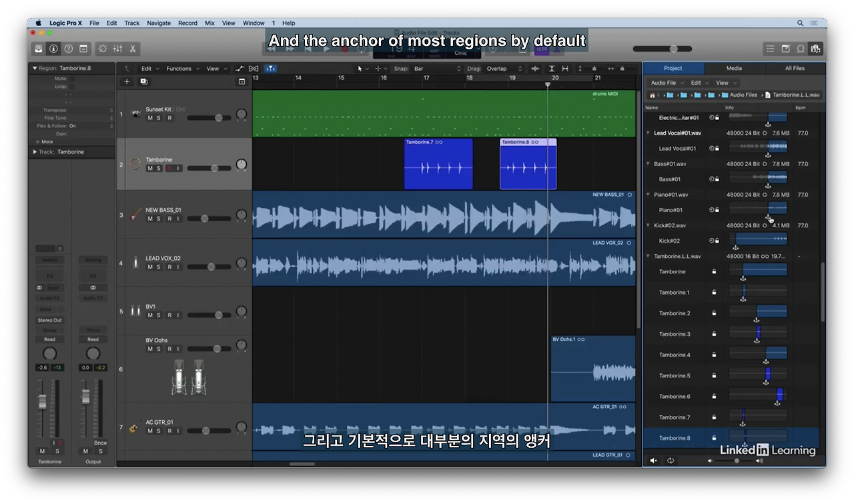
Task: Mute the NEW BASS_01 track
Action: (x=150, y=219)
